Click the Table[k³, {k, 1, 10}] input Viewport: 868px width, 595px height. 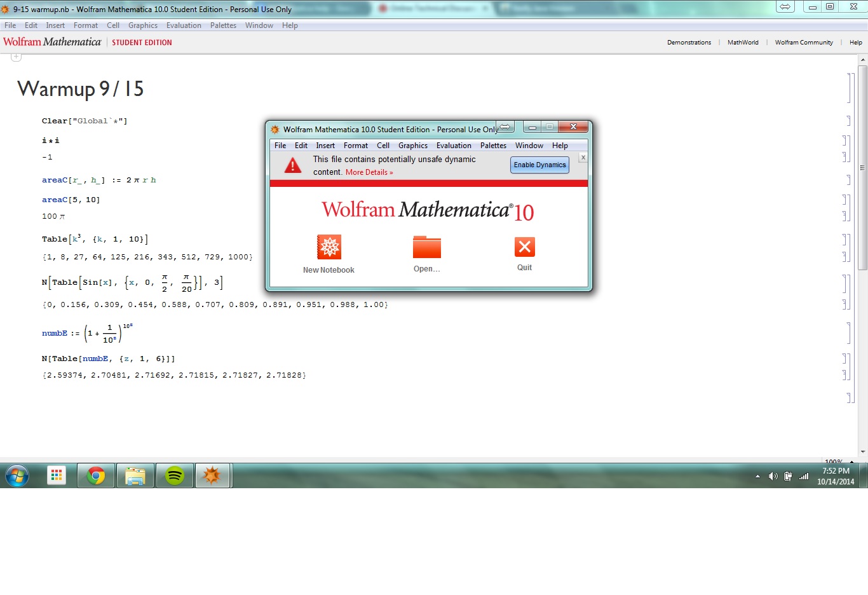pyautogui.click(x=95, y=239)
